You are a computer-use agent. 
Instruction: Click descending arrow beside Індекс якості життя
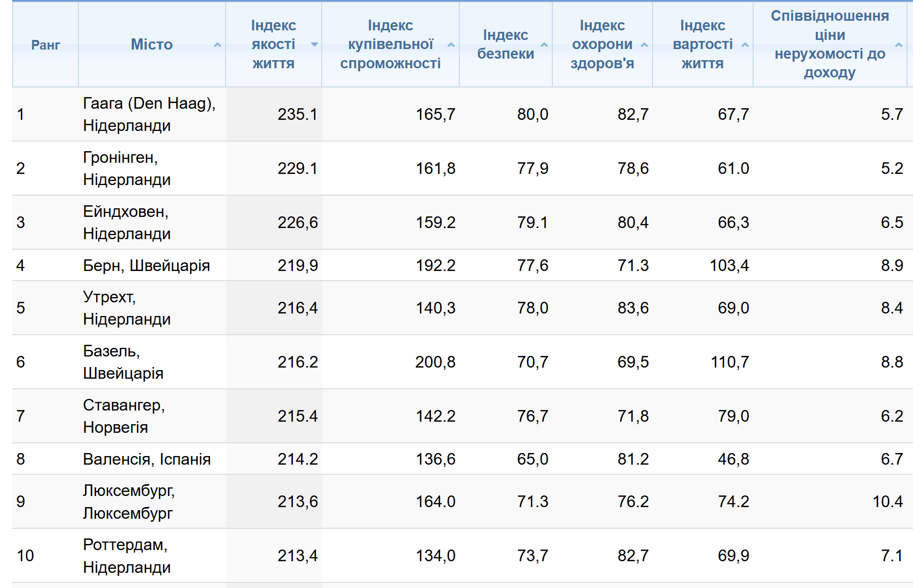314,44
